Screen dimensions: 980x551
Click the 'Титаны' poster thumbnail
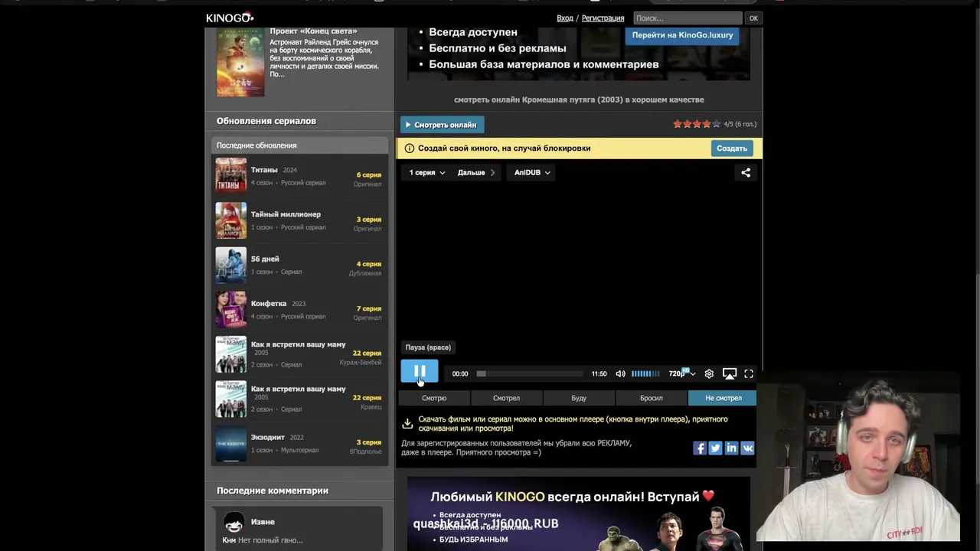click(230, 174)
